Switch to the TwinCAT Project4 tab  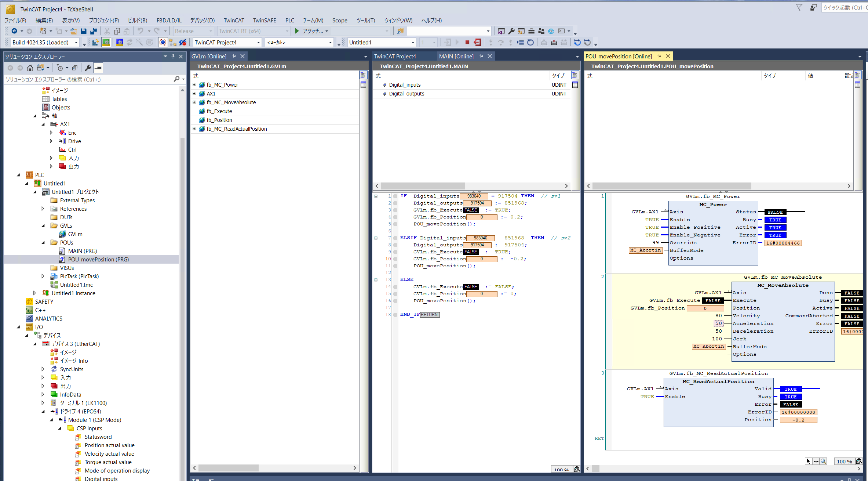tap(395, 57)
